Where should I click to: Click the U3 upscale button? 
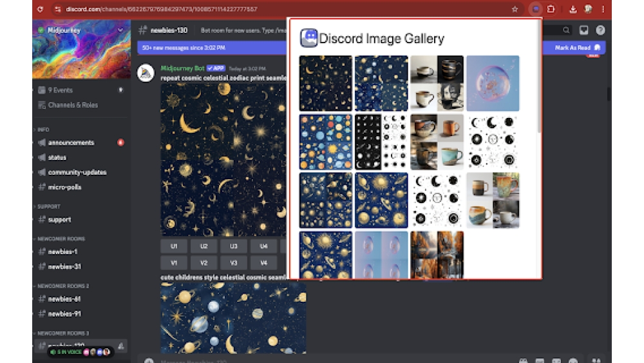click(234, 246)
